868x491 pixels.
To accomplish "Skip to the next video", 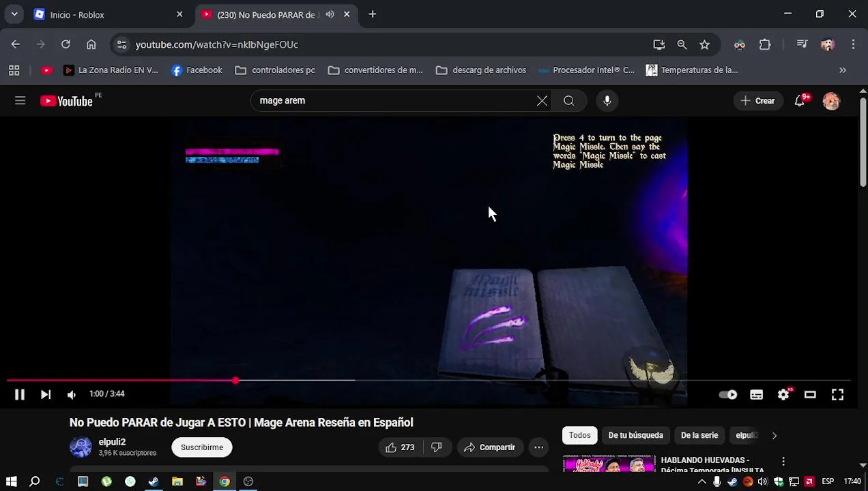I will click(x=46, y=394).
